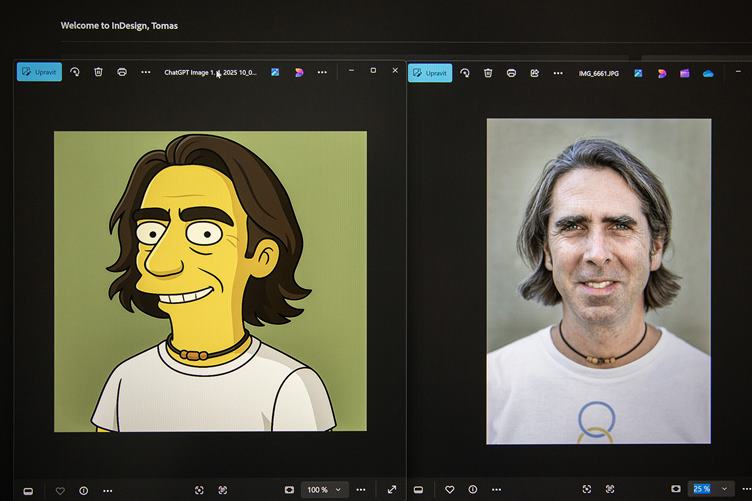The width and height of the screenshot is (752, 501).
Task: Open Clipchamp icon in ChatGPT Image window
Action: pyautogui.click(x=299, y=72)
